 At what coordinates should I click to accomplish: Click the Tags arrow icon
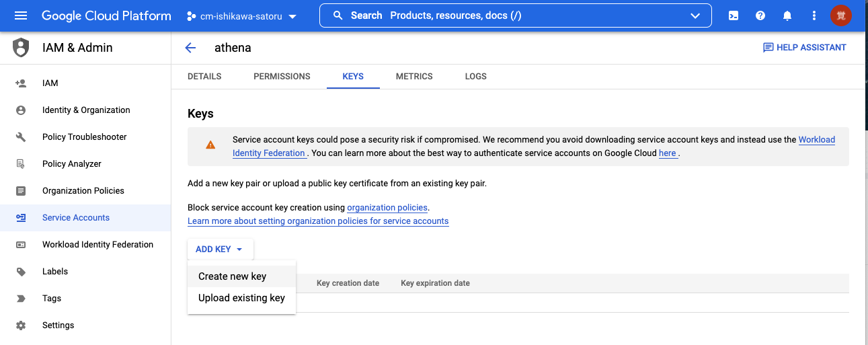point(21,299)
